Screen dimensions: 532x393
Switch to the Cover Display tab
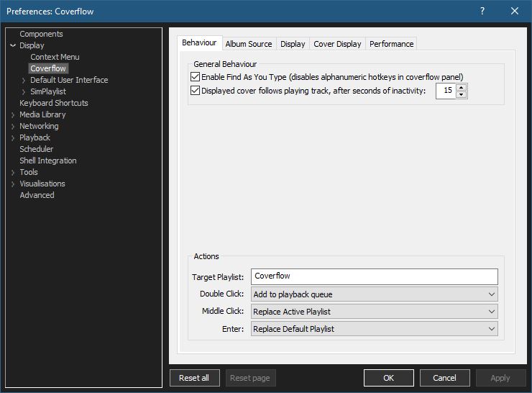(337, 44)
